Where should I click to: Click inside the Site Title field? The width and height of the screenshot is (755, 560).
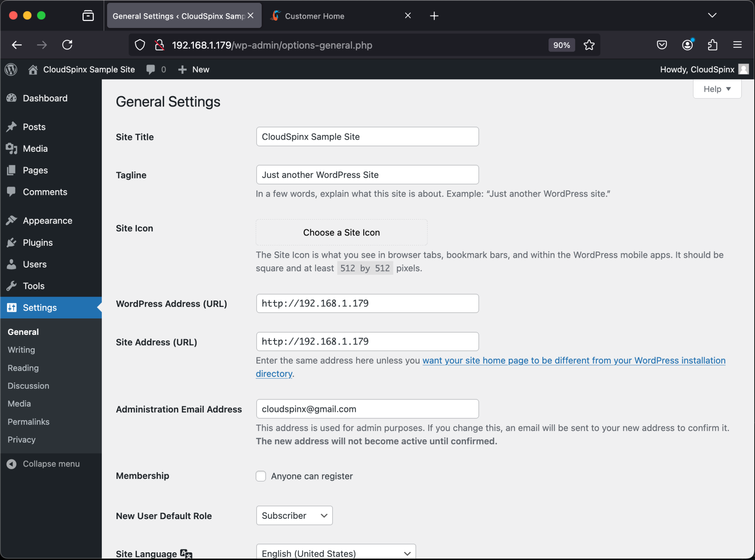(367, 137)
